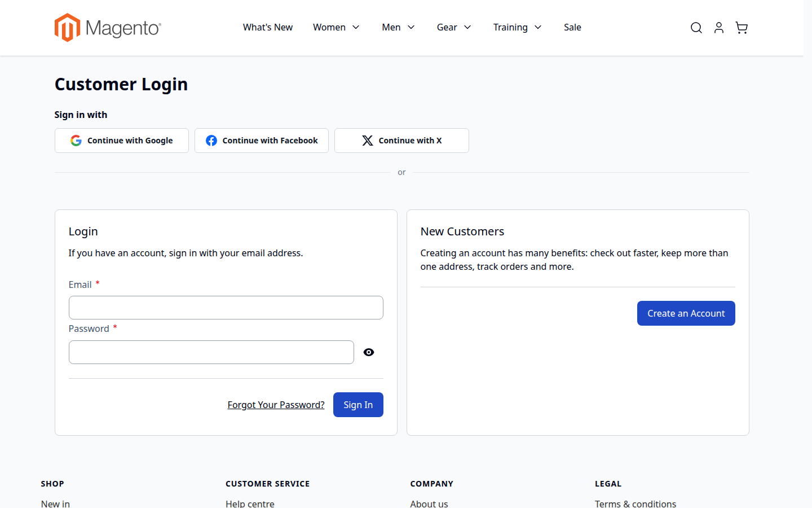Continue with Facebook sign-in
Screen dimensions: 812x508
[x=262, y=141]
